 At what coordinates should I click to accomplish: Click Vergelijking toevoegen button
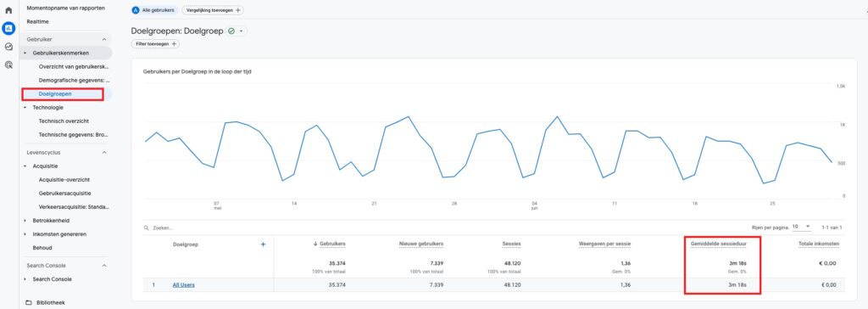pyautogui.click(x=213, y=10)
